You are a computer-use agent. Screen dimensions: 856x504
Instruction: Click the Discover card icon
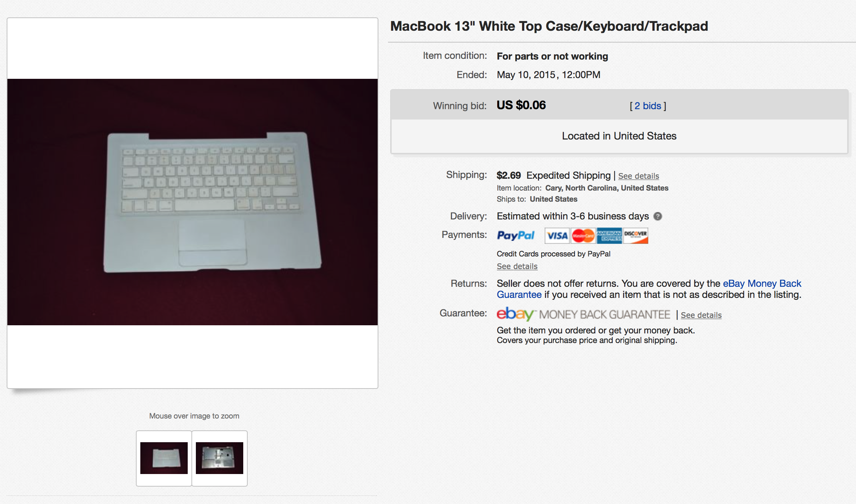(x=635, y=236)
